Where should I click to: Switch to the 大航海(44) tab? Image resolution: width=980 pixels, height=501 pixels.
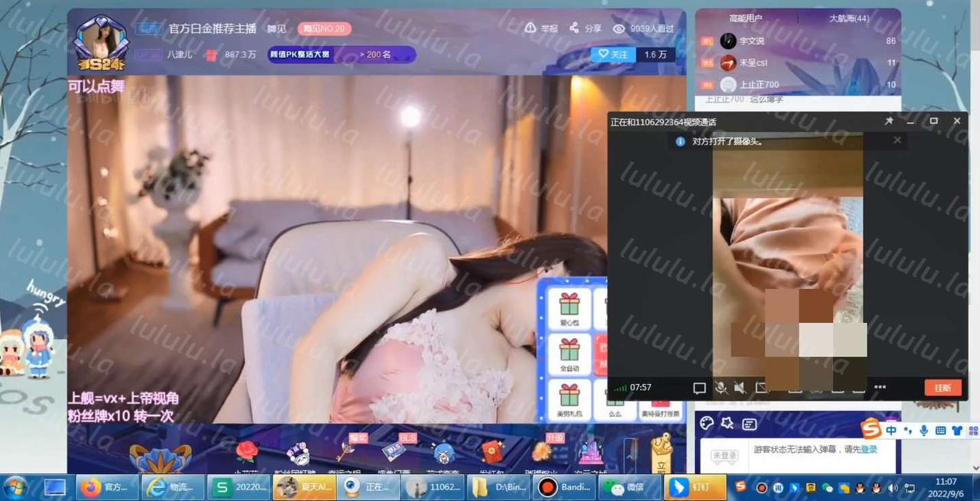[x=848, y=18]
